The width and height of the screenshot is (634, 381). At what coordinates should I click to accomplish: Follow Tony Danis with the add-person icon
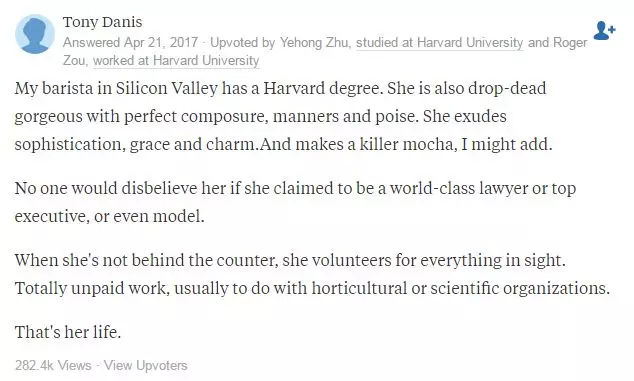604,31
